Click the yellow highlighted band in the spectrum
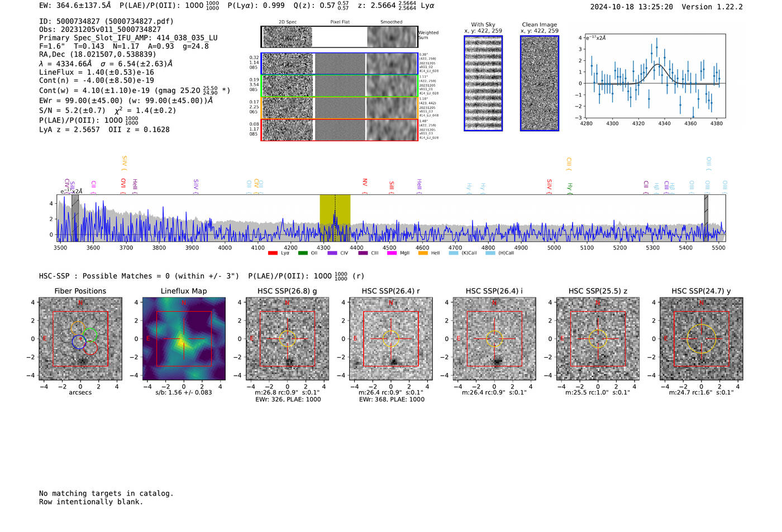 coord(335,218)
